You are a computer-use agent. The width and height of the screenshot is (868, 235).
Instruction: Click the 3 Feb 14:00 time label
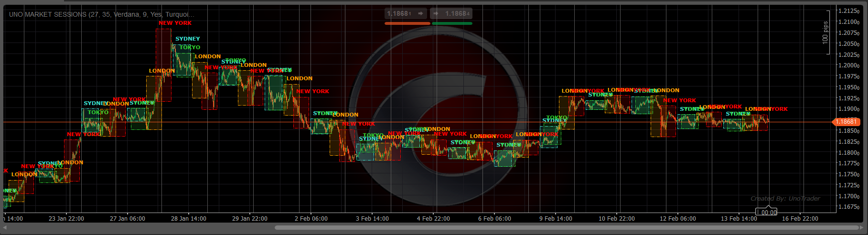[x=372, y=219]
